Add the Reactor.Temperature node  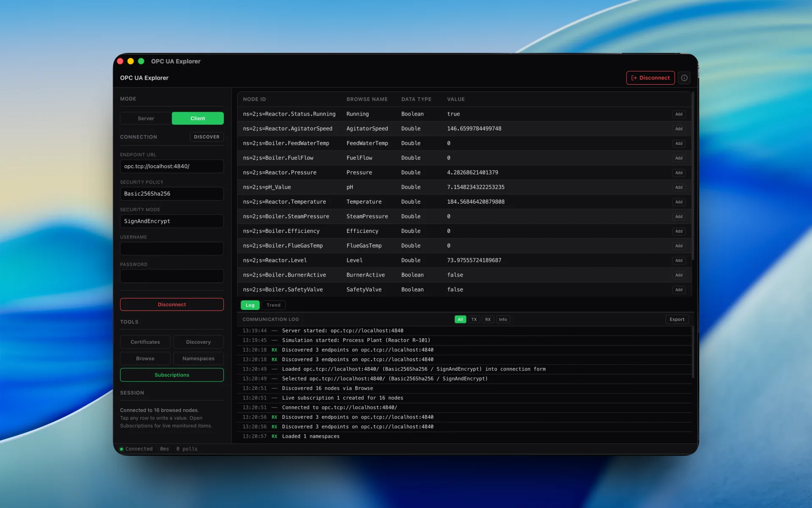click(679, 202)
